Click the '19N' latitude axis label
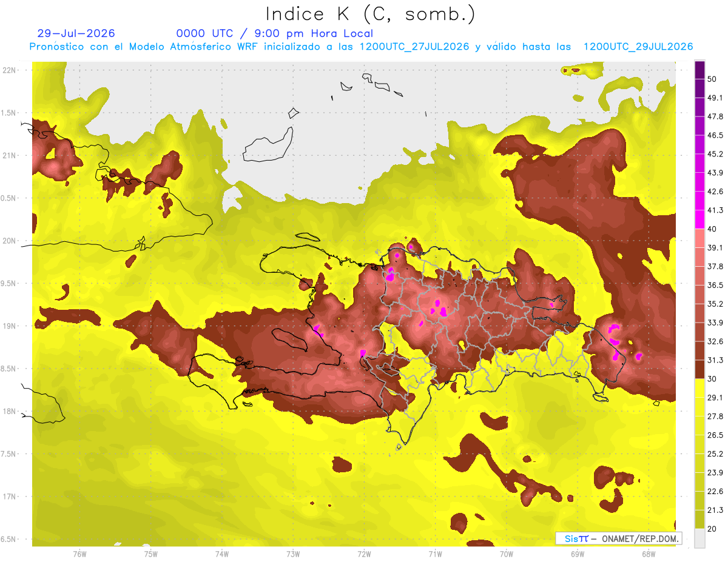This screenshot has width=728, height=562. pyautogui.click(x=9, y=326)
